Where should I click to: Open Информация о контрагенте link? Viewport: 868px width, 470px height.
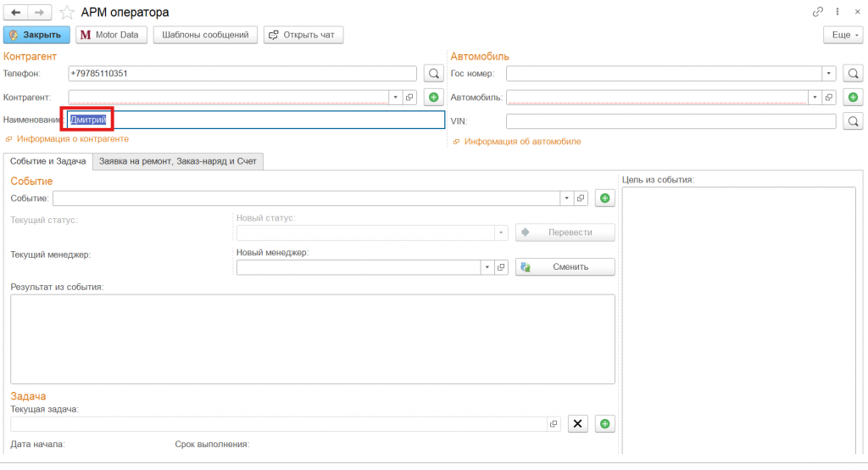[72, 138]
